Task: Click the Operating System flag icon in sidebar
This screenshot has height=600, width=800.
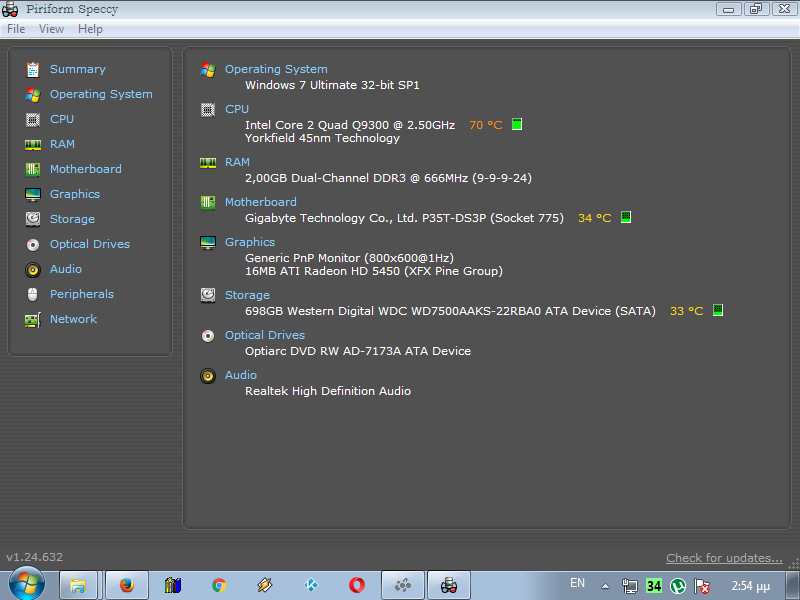Action: tap(33, 94)
